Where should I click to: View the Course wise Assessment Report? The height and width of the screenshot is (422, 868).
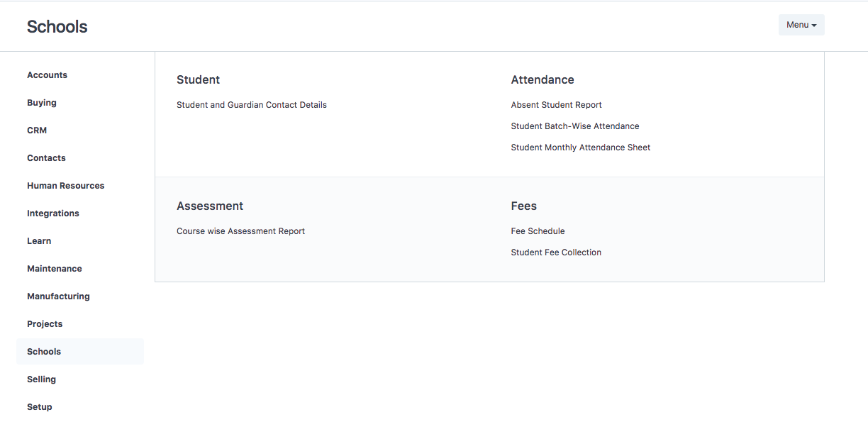241,231
